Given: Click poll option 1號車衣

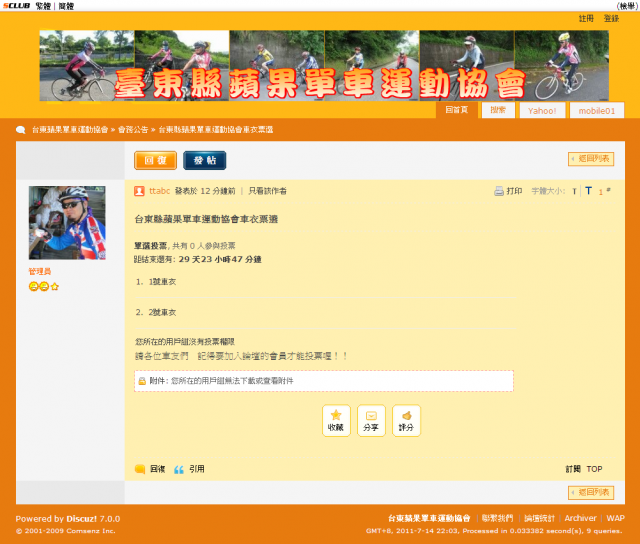Looking at the screenshot, I should click(162, 282).
